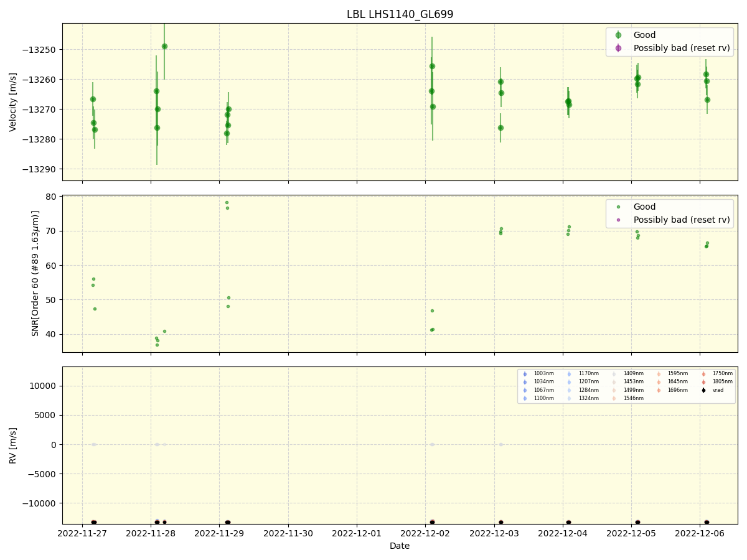Click the 1645nm legend label
Viewport: 747px width, 560px height.
(x=678, y=381)
